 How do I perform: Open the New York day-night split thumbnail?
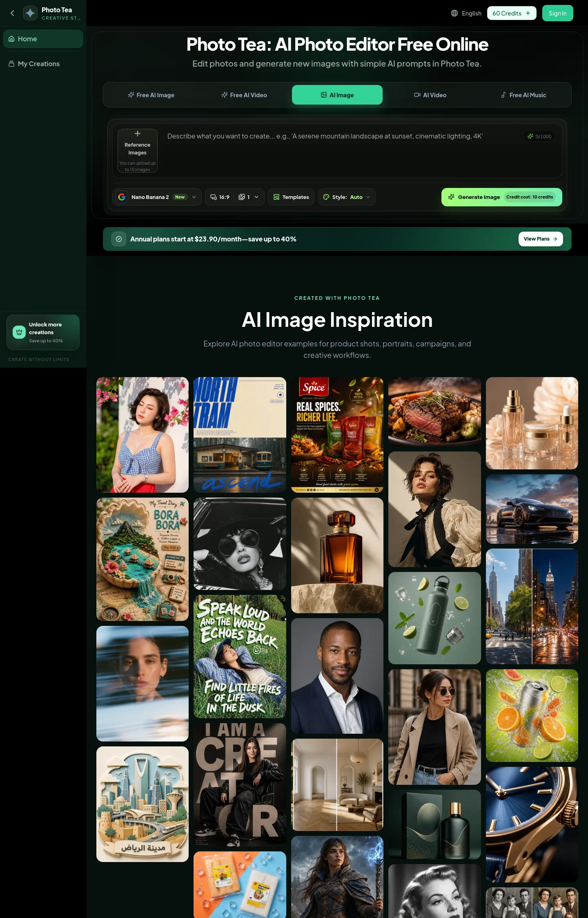pyautogui.click(x=532, y=607)
